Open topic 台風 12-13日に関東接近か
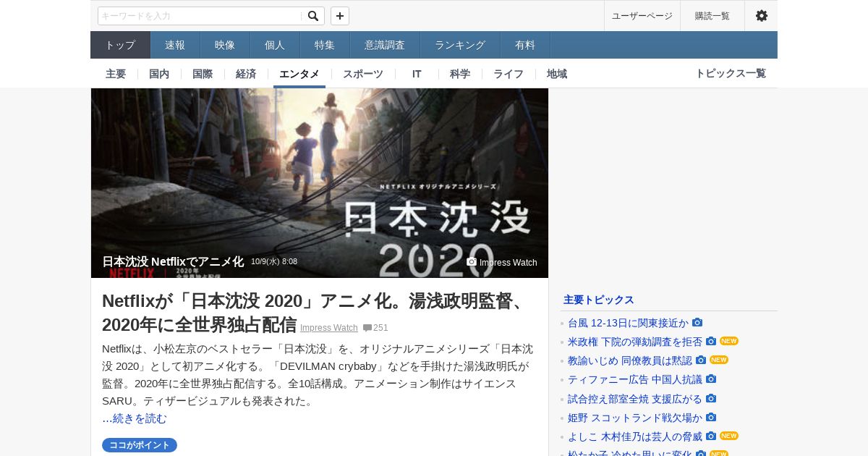This screenshot has width=868, height=456. (628, 323)
